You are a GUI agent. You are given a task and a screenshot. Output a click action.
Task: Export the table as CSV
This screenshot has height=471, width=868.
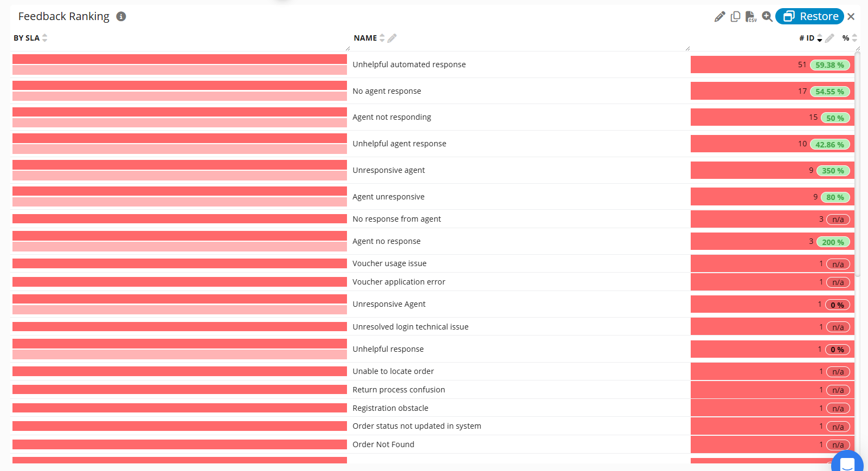[751, 17]
